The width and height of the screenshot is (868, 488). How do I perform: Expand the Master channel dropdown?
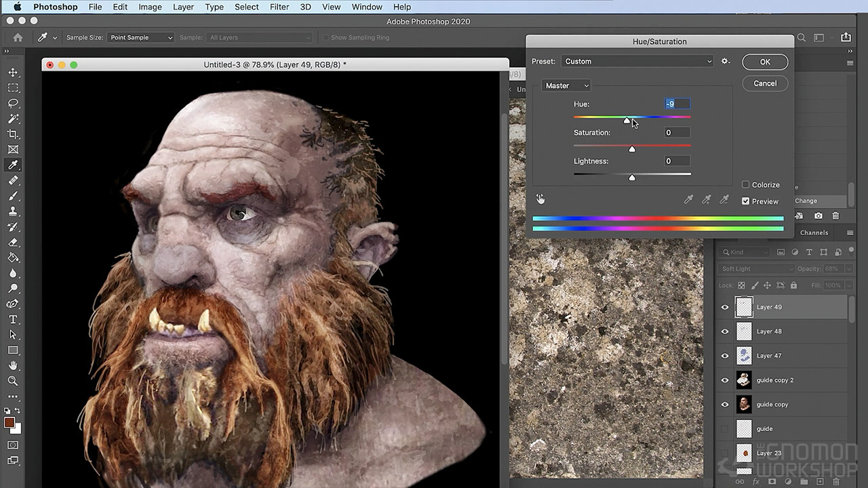click(566, 85)
